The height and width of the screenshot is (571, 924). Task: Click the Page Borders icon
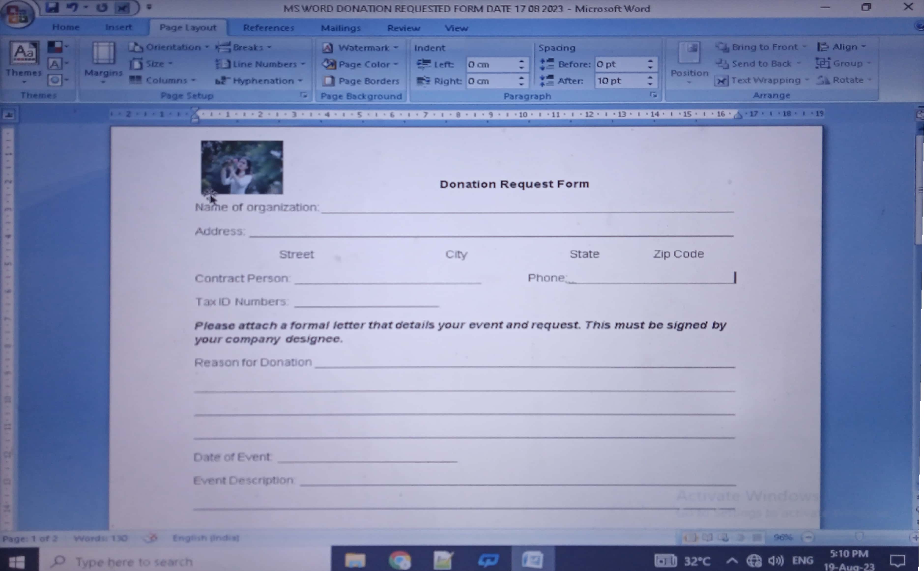[x=329, y=81]
